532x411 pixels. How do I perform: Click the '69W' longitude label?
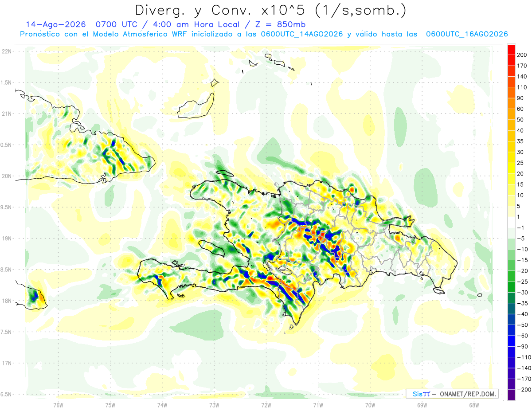(422, 405)
